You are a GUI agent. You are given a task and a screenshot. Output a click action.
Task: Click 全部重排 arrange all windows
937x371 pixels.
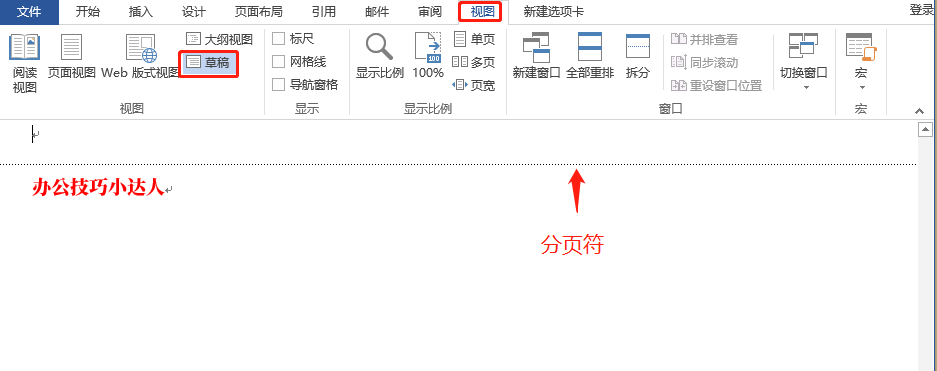(590, 57)
